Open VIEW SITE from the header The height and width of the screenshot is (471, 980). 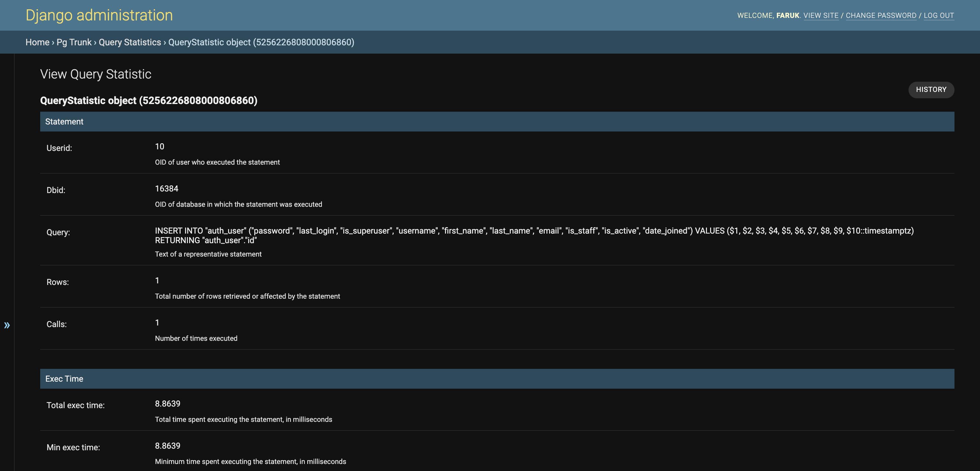pyautogui.click(x=821, y=15)
